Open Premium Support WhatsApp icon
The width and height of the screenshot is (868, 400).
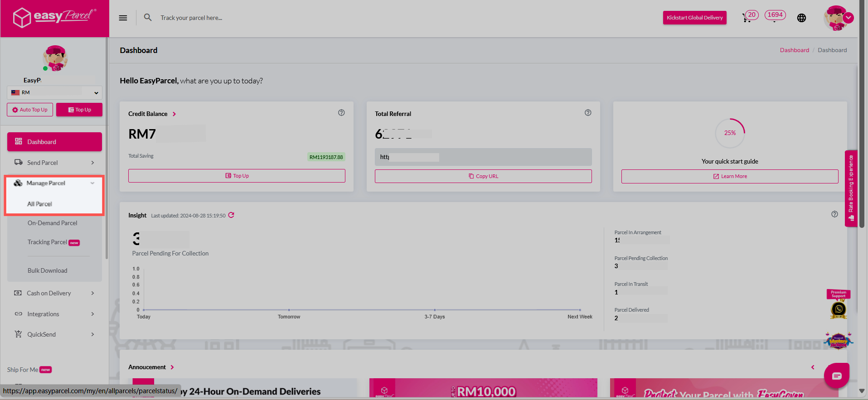[839, 309]
